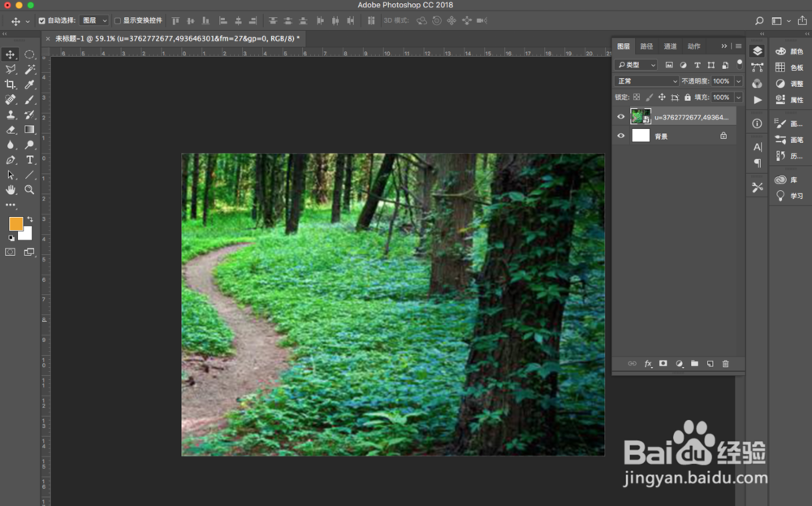
Task: Open the 正常 blend mode dropdown
Action: (646, 80)
